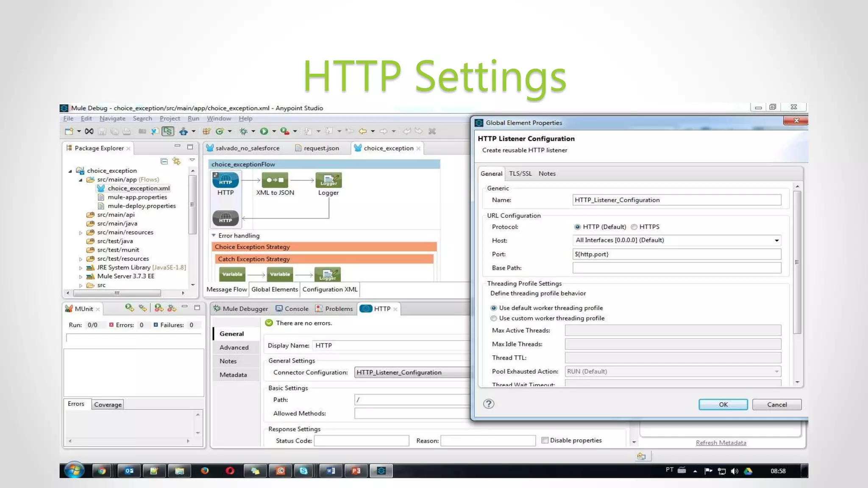Viewport: 868px width, 488px height.
Task: Open the Console tab
Action: click(x=292, y=309)
